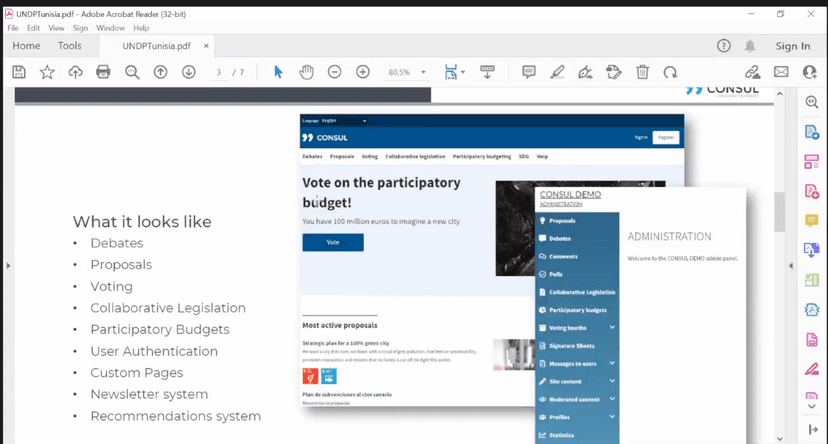Send file by email envelope icon
Viewport: 828px width, 444px height.
[781, 72]
